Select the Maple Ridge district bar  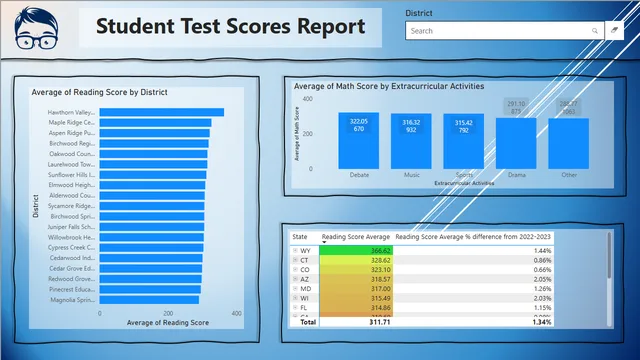[x=156, y=122]
